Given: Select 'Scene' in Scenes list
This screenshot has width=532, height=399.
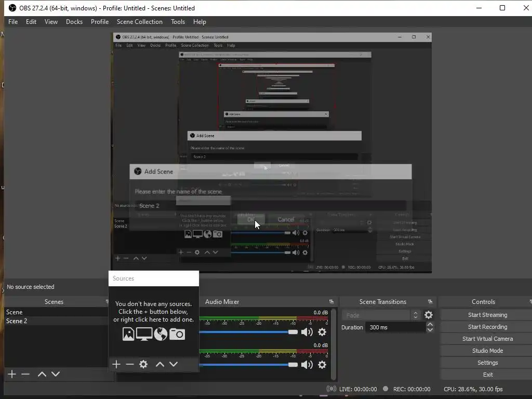Looking at the screenshot, I should [x=56, y=312].
